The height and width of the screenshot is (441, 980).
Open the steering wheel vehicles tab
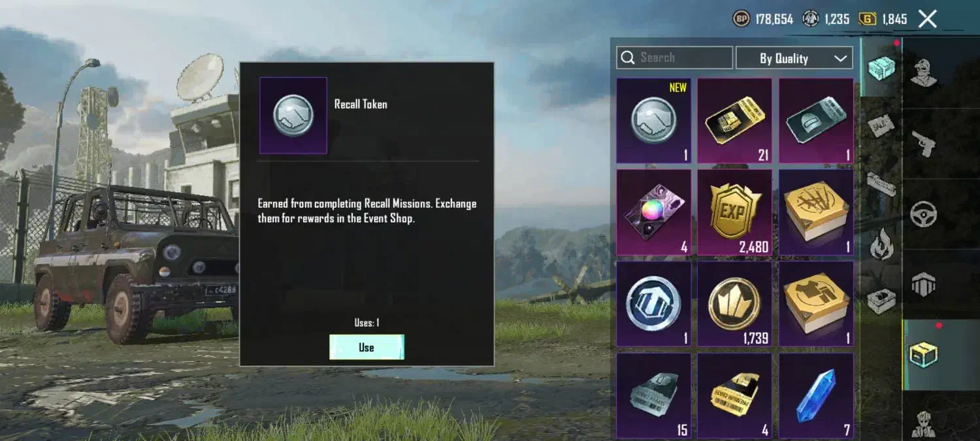924,214
